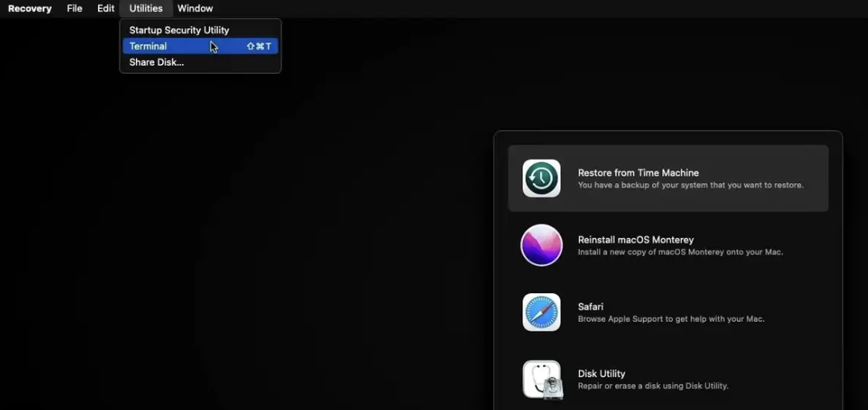Click 'You have a backup of your system' description
Screen dimensions: 868x410
pos(691,185)
